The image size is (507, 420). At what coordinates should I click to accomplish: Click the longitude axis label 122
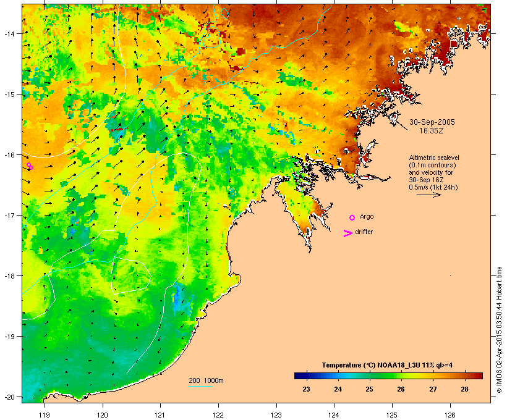pyautogui.click(x=218, y=415)
